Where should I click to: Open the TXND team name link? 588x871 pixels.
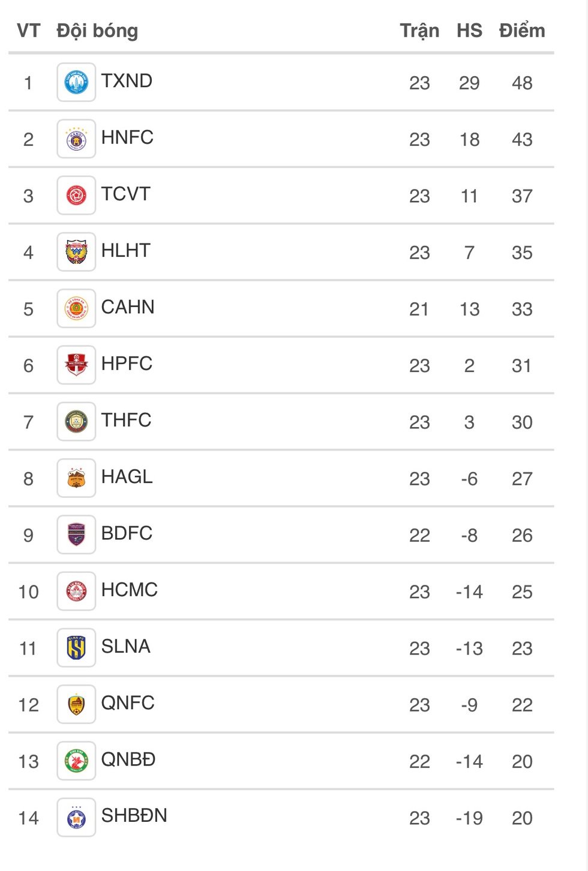[x=127, y=81]
